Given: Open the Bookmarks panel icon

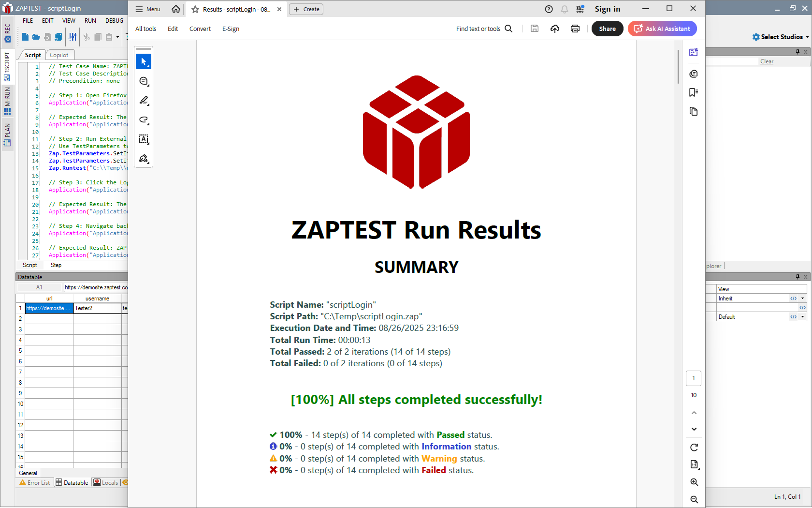Looking at the screenshot, I should point(694,92).
